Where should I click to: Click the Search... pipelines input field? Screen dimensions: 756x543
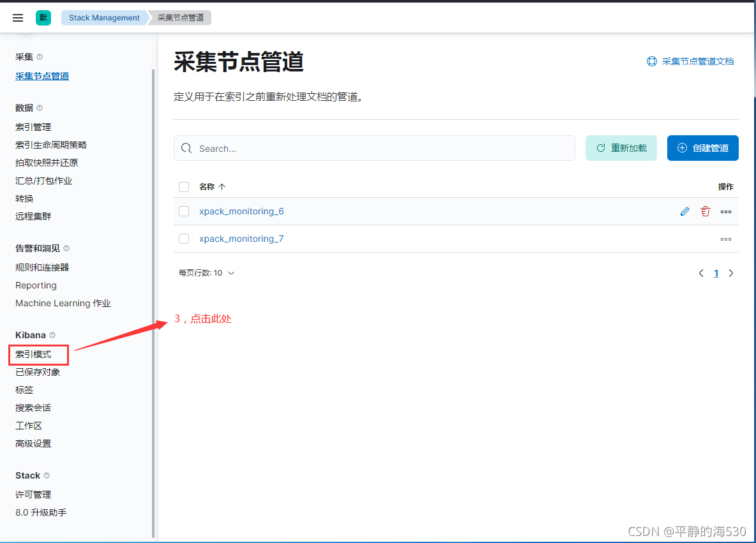(374, 148)
